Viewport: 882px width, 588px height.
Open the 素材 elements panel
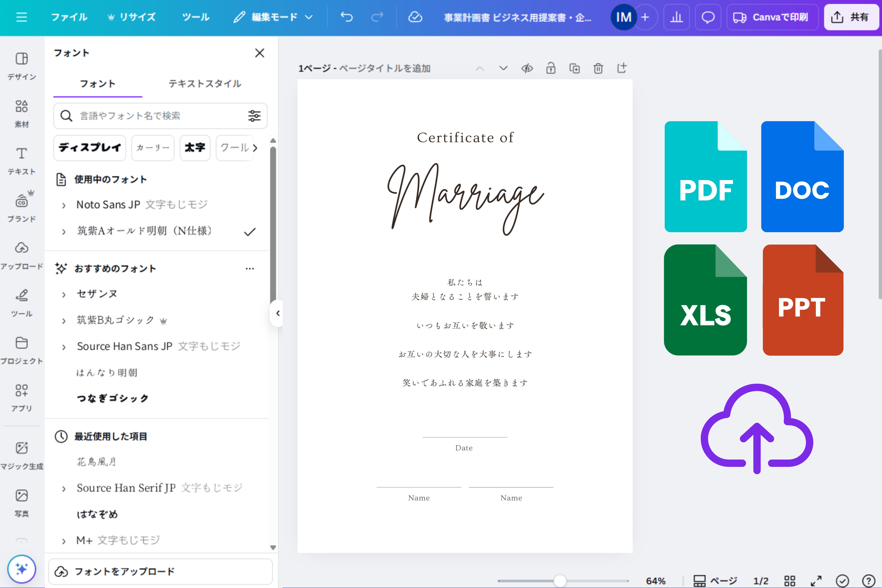(x=22, y=114)
